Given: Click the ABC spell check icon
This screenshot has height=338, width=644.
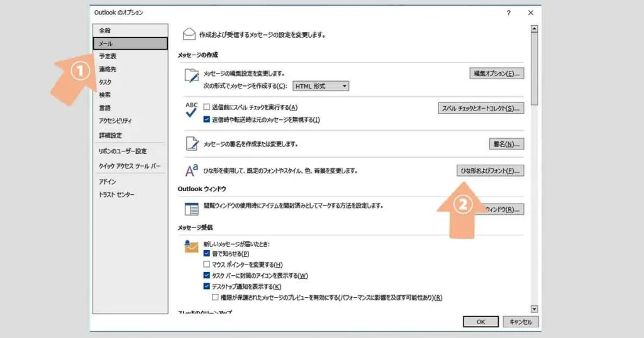Looking at the screenshot, I should click(x=191, y=110).
